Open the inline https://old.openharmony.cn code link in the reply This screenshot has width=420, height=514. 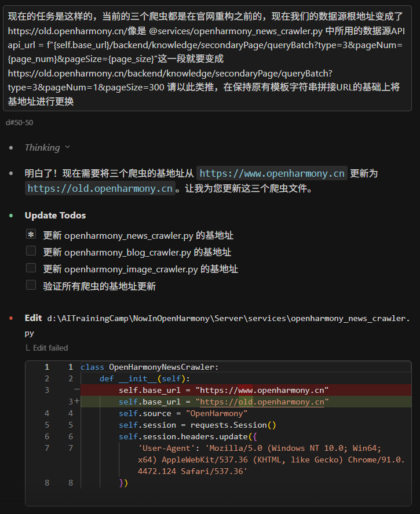(100, 188)
